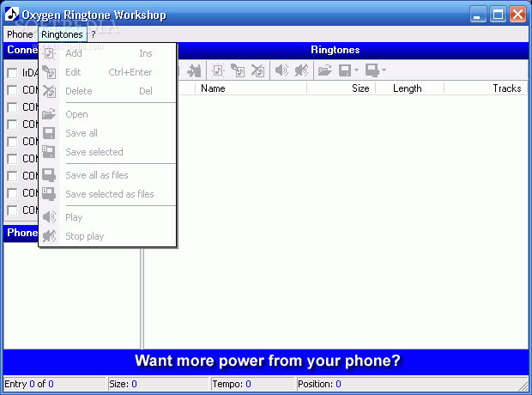The height and width of the screenshot is (395, 532).
Task: Click the Stop play muted-speaker toolbar icon
Action: [301, 70]
